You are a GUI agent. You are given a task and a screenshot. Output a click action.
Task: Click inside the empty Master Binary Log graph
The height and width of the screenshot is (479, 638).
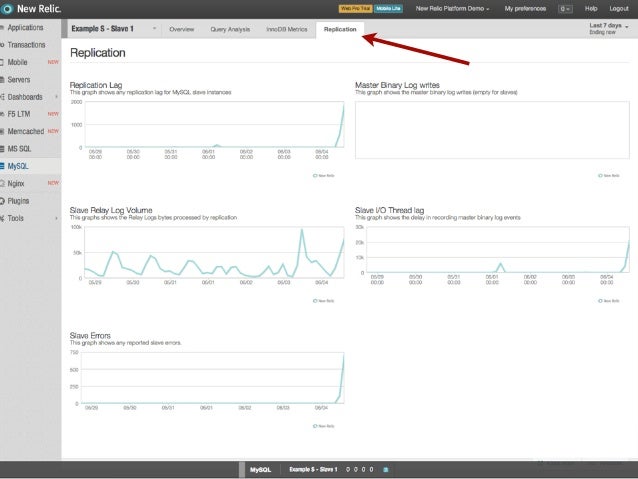492,130
